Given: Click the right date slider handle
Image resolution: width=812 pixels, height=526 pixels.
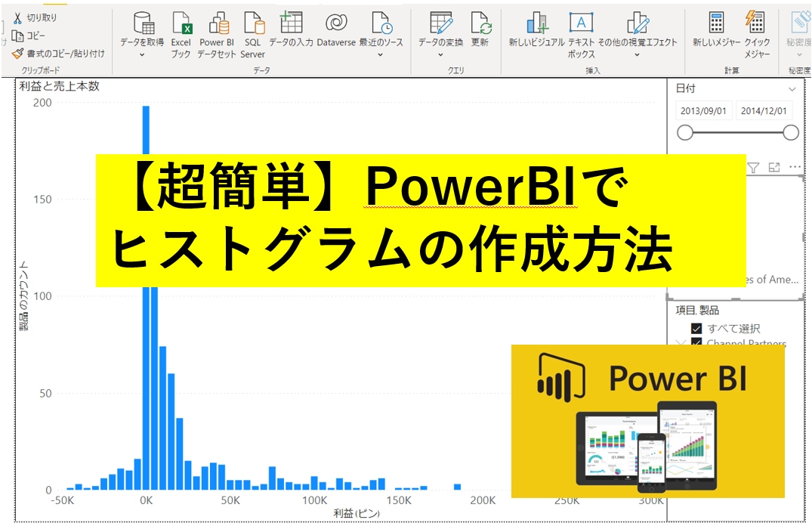Looking at the screenshot, I should tap(791, 133).
